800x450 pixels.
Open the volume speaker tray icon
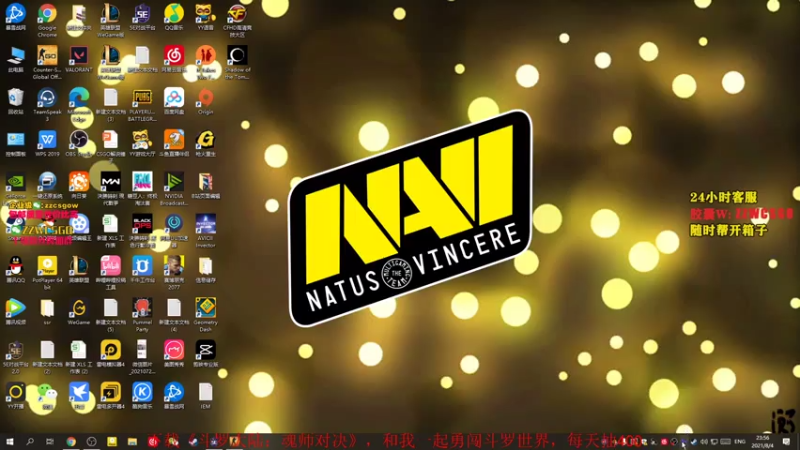coord(704,441)
